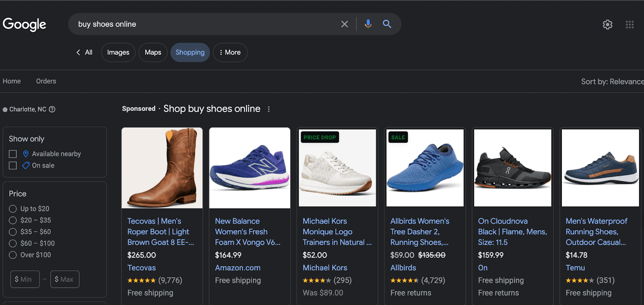Click the $14.78 price text
This screenshot has height=305, width=644.
tap(577, 255)
